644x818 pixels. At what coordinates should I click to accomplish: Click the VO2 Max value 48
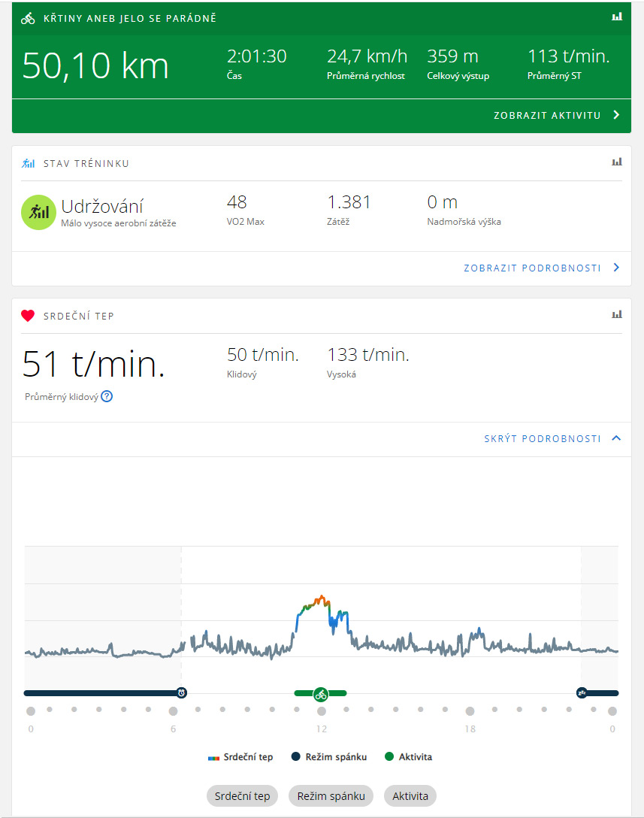click(237, 202)
